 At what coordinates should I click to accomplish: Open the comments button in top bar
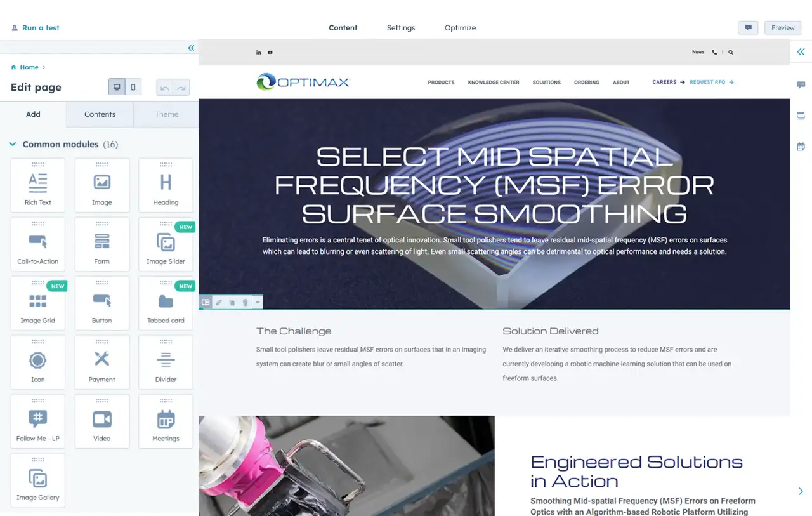tap(748, 28)
